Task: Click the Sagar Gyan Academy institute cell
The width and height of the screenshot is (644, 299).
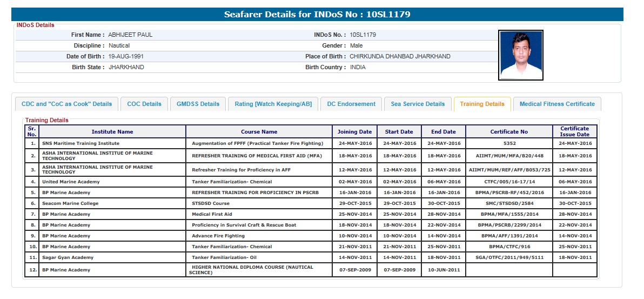Action: [x=68, y=257]
